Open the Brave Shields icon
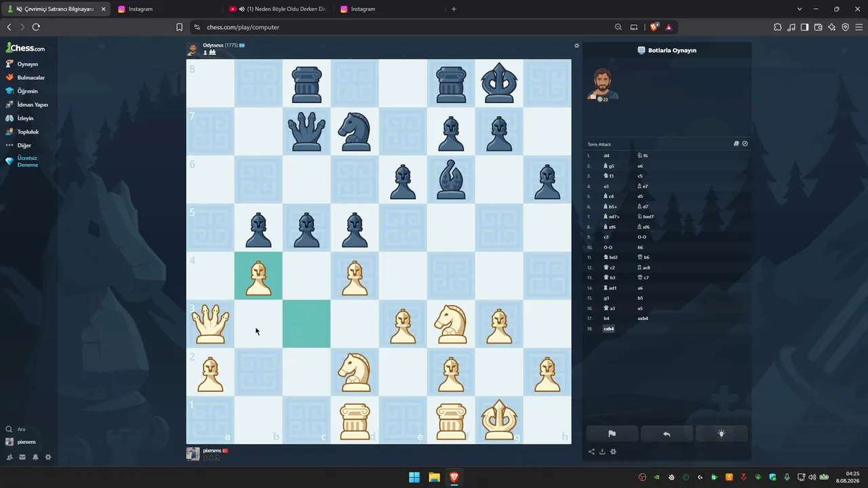The width and height of the screenshot is (868, 488). pyautogui.click(x=654, y=27)
